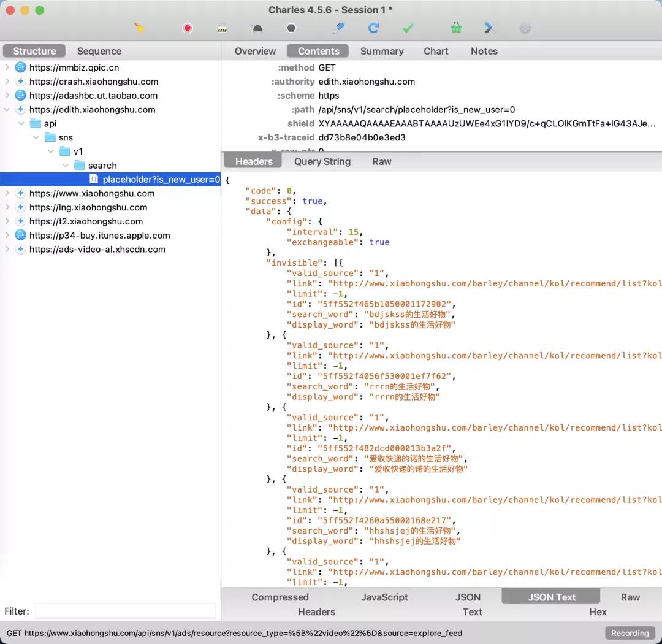Expand the p34-buy.itunes.apple.com host node
662x644 pixels.
tap(7, 235)
